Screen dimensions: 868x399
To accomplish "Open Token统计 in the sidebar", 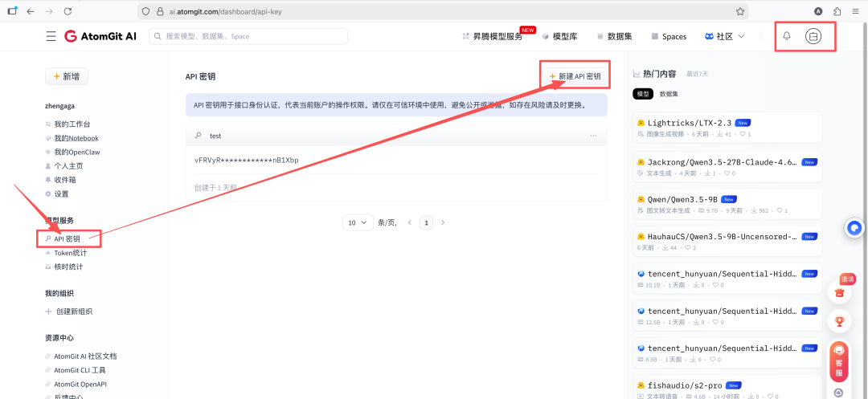I will (x=66, y=253).
